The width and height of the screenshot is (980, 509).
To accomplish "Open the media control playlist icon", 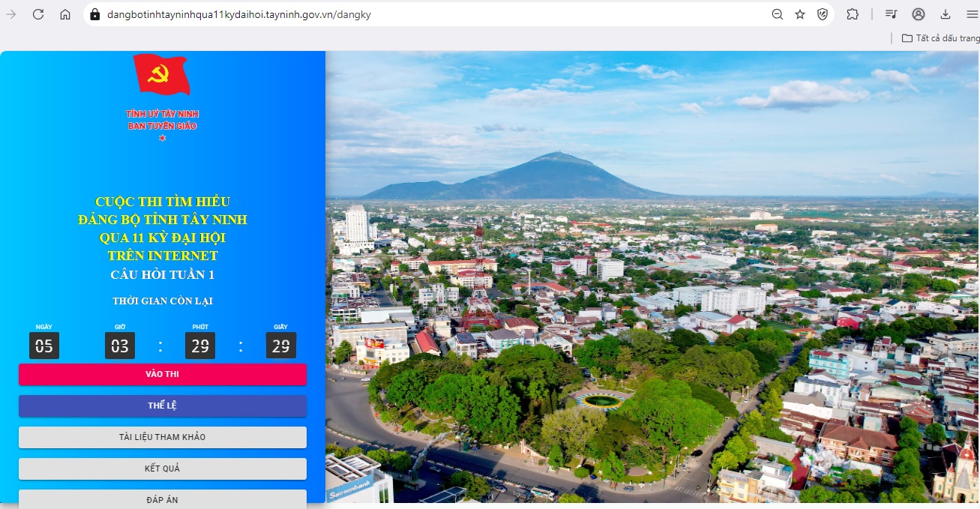I will pos(891,14).
